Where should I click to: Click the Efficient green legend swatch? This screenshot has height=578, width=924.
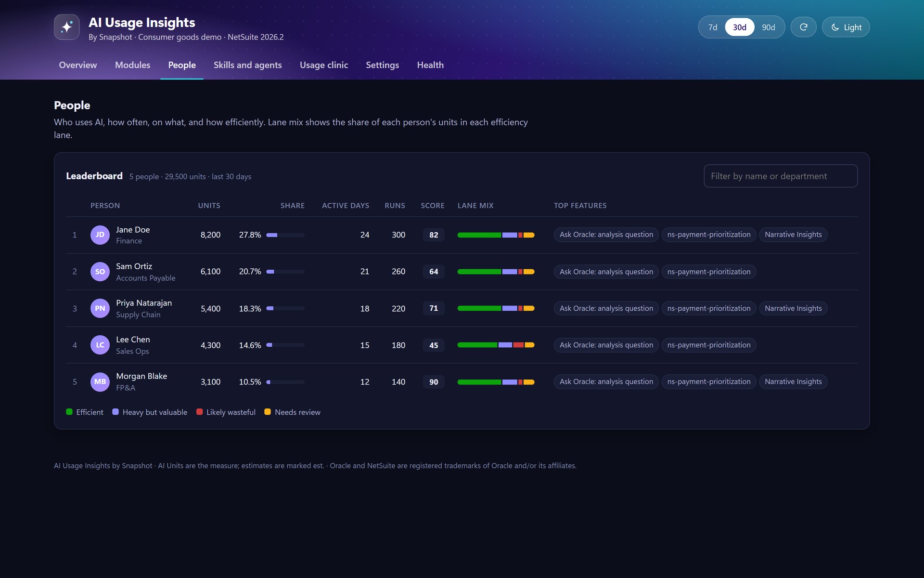(x=69, y=412)
